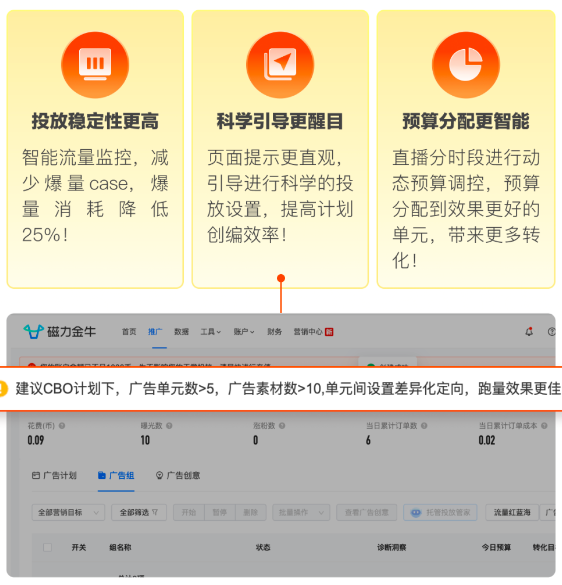Click the info icon next to 曝光数
Screen dimensions: 562x585
click(169, 426)
